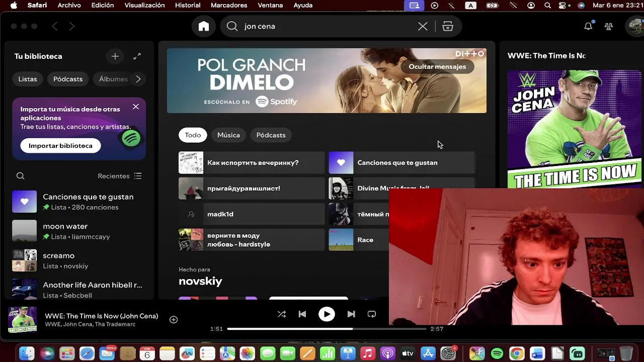Open the Archivo menu
The width and height of the screenshot is (644, 362).
pos(69,5)
